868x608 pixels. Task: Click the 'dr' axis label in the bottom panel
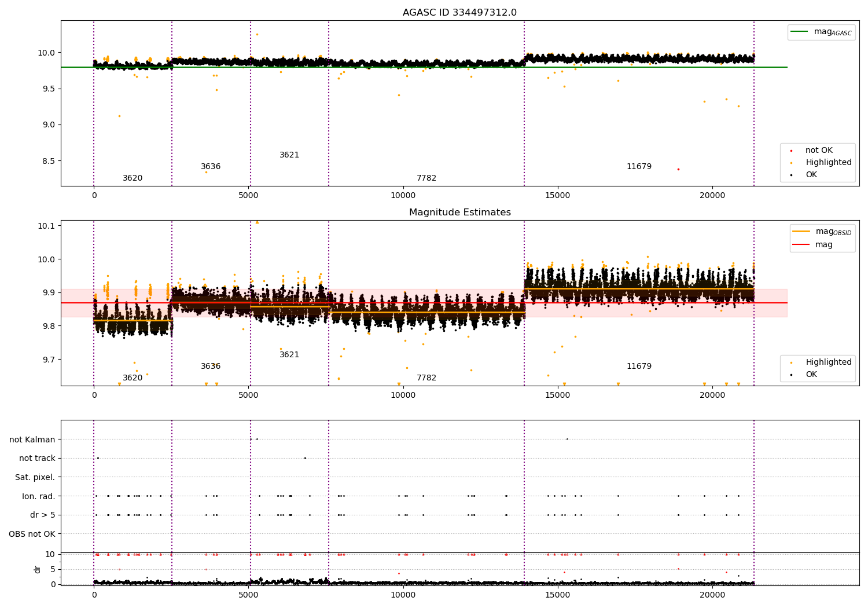pos(38,569)
